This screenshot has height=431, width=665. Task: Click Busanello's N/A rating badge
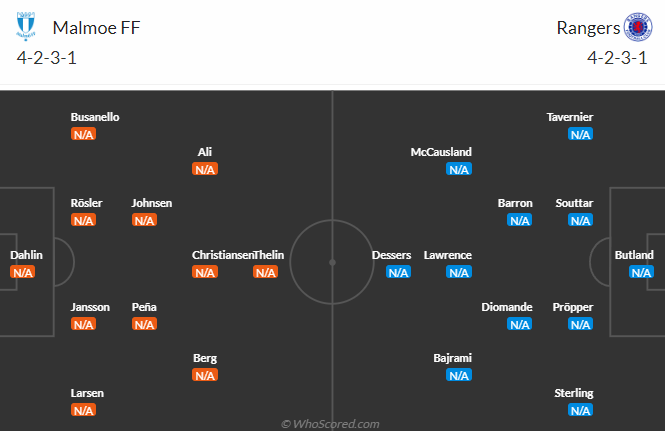click(83, 133)
